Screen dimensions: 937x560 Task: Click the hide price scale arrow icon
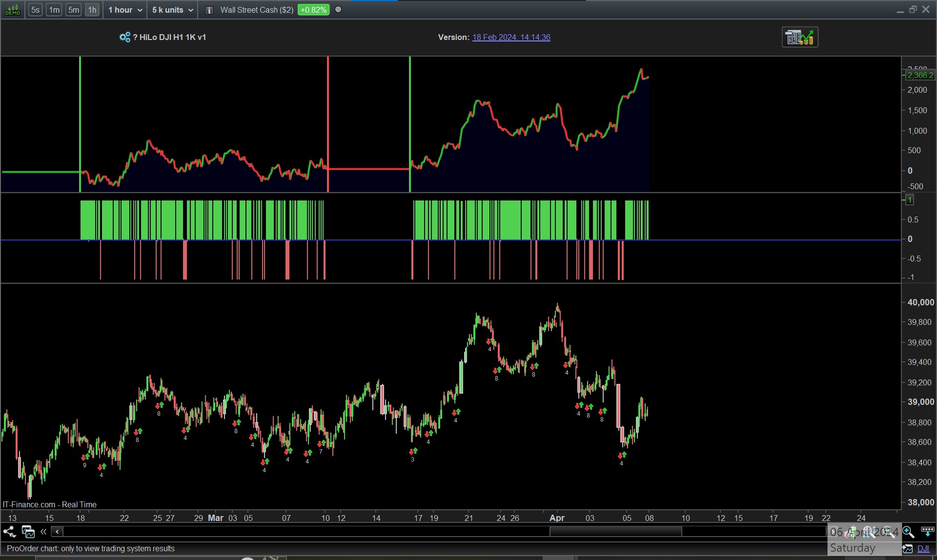coord(927,532)
